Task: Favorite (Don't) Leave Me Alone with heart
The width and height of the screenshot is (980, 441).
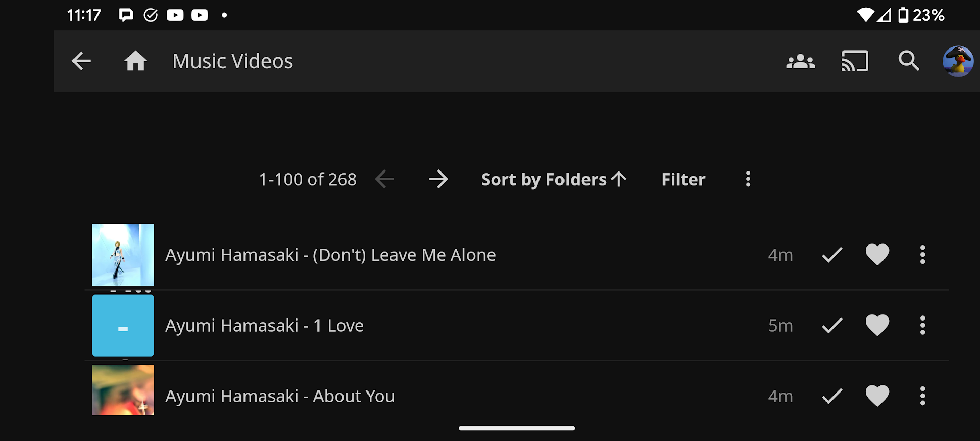Action: coord(877,255)
